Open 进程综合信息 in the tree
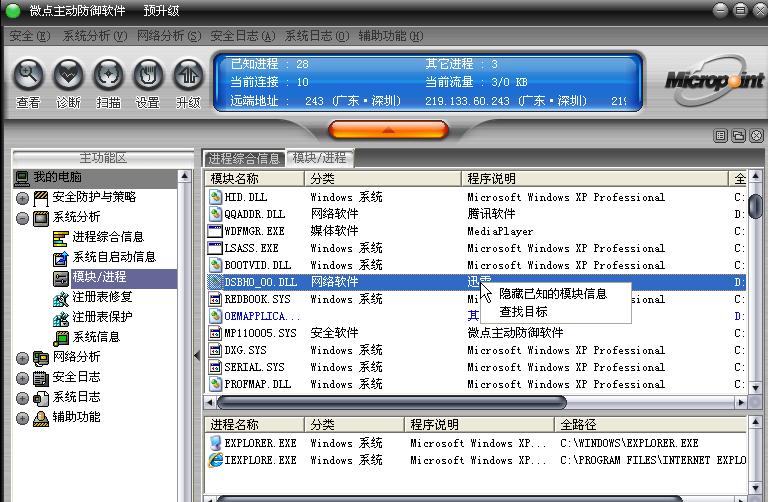 [108, 237]
